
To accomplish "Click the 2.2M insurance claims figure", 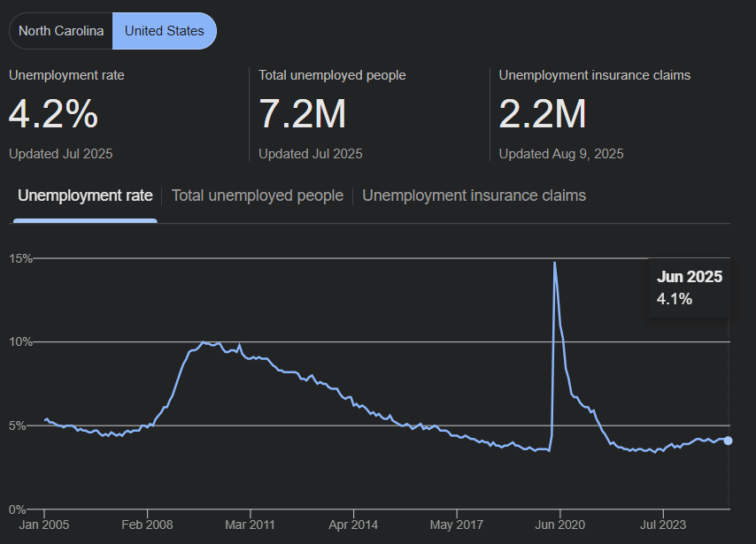I will [543, 114].
